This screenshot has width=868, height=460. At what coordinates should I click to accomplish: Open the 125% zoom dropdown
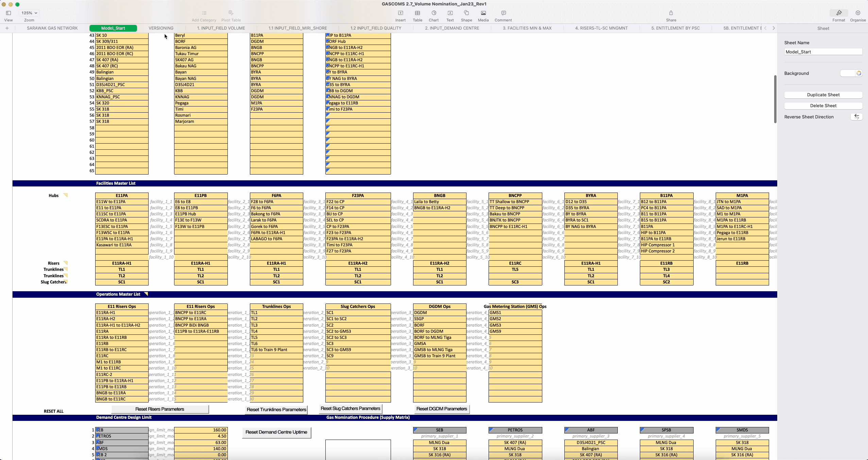(x=29, y=13)
